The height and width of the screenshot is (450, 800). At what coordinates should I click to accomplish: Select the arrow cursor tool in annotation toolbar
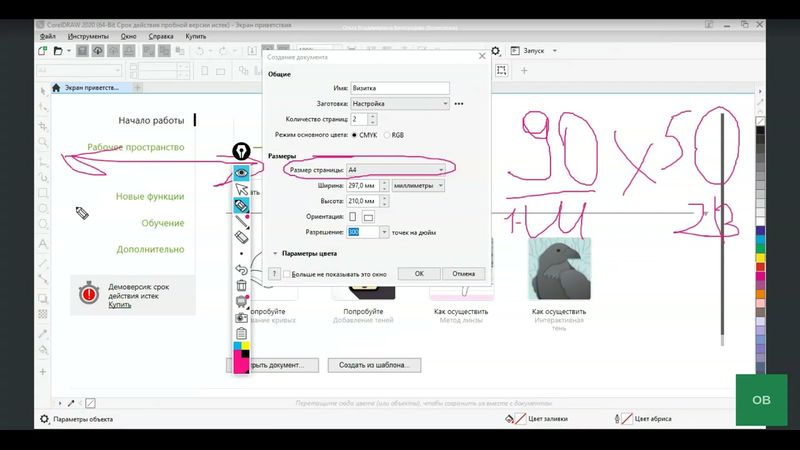(x=241, y=190)
